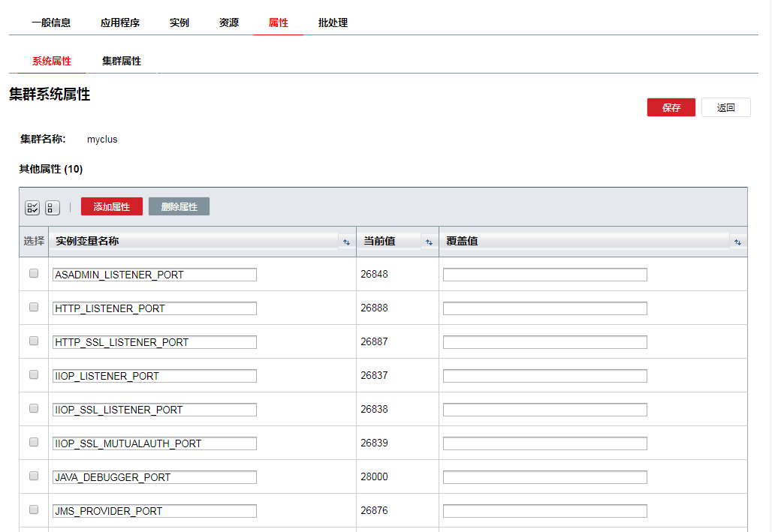Click the 删除属性 button
Image resolution: width=772 pixels, height=532 pixels.
179,206
